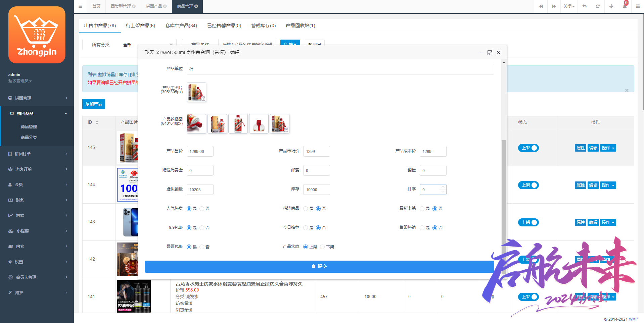This screenshot has width=644, height=323.
Task: Close the 拼团产品 tab with its x icon
Action: click(165, 6)
